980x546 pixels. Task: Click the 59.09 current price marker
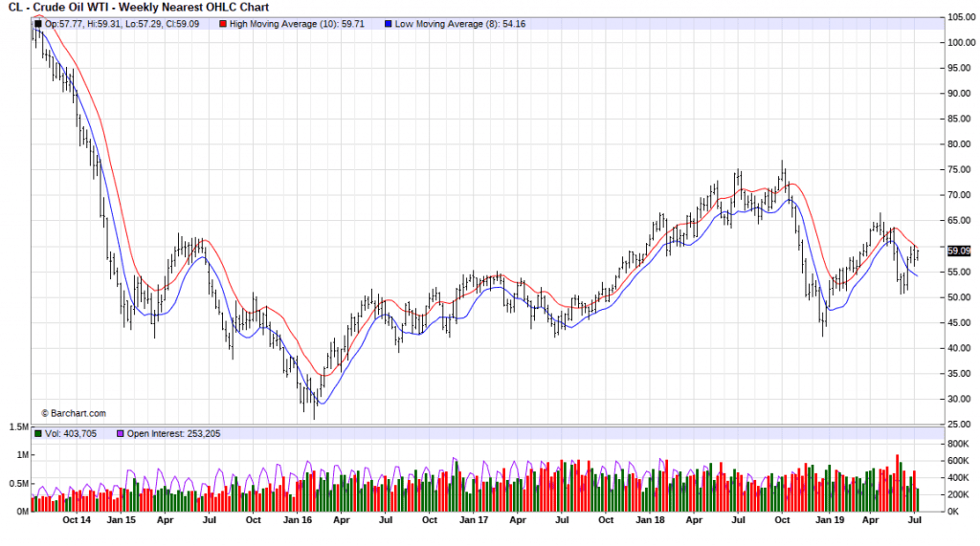(958, 251)
